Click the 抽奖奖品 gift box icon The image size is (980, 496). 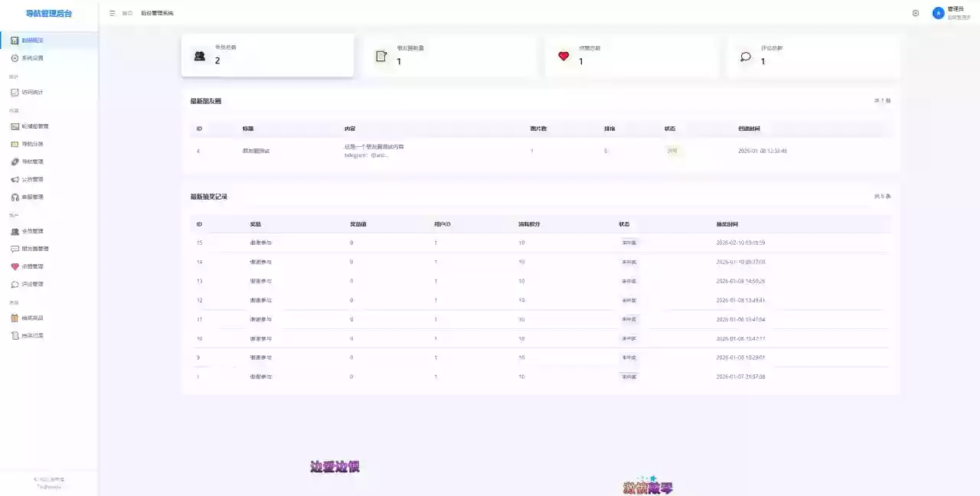[x=15, y=318]
